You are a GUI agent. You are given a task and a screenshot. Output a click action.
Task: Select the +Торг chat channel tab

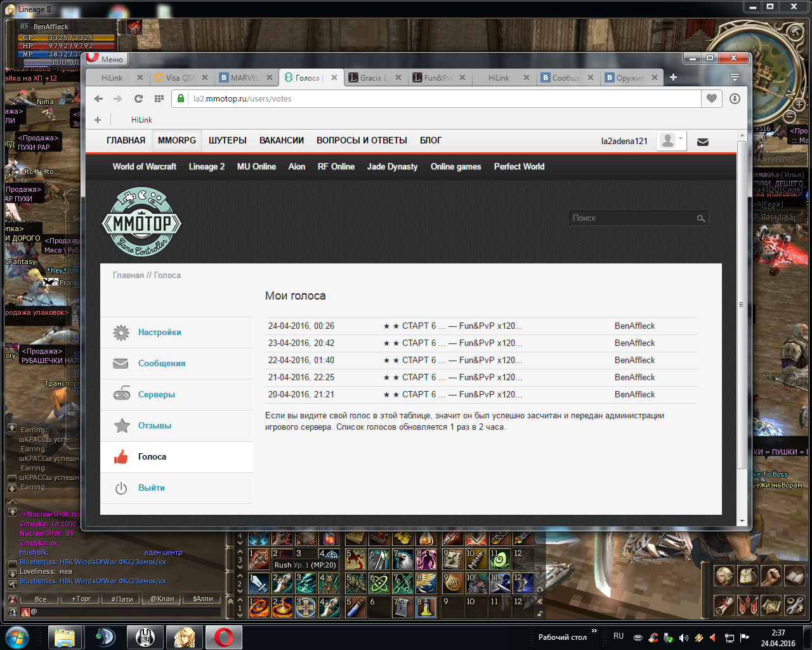(x=81, y=599)
